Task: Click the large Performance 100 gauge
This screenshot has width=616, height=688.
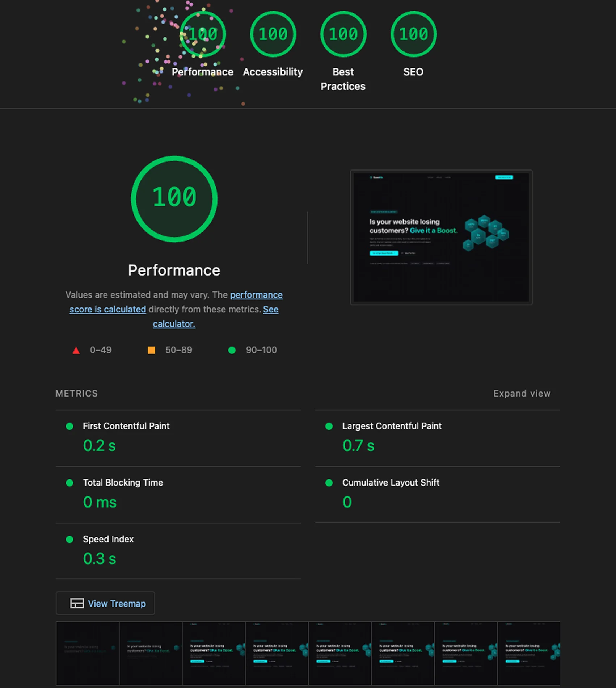Action: (174, 199)
